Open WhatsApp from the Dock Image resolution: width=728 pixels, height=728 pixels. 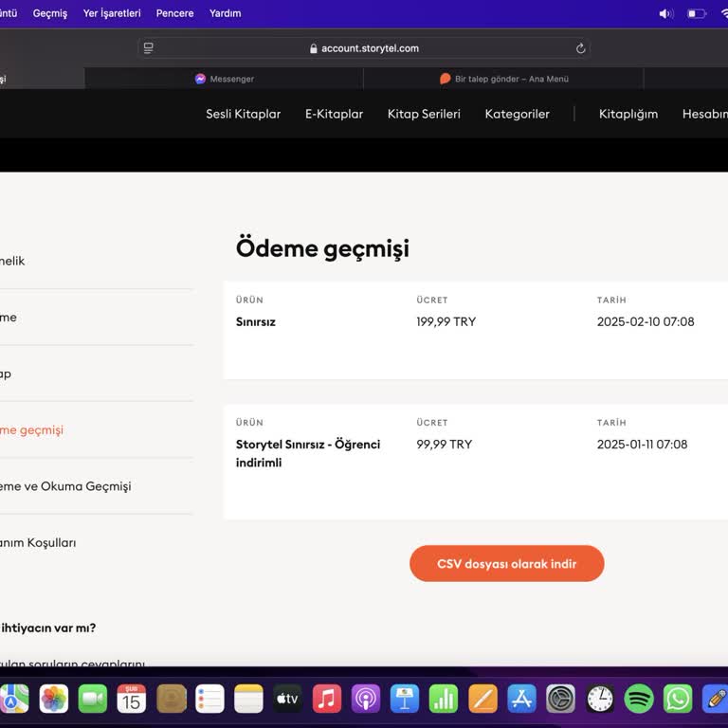point(678,699)
